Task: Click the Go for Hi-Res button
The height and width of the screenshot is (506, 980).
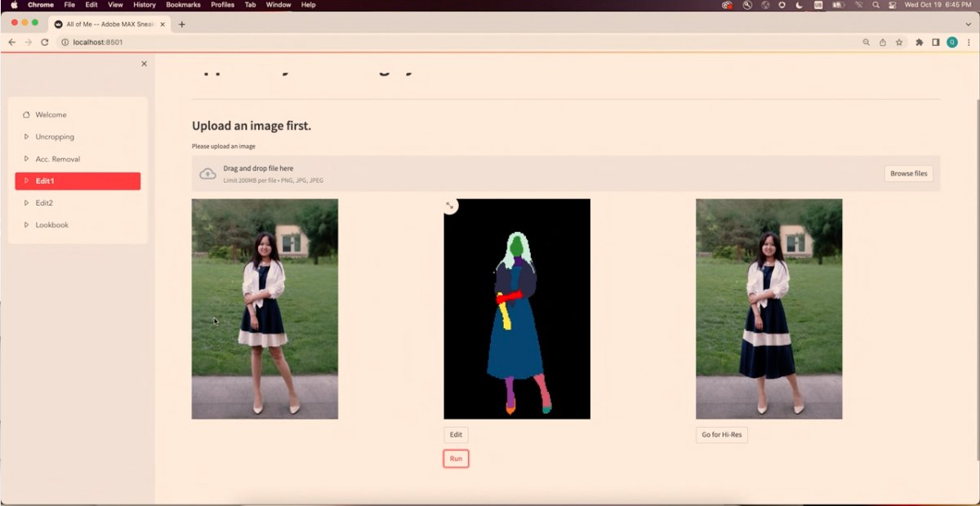Action: (x=722, y=435)
